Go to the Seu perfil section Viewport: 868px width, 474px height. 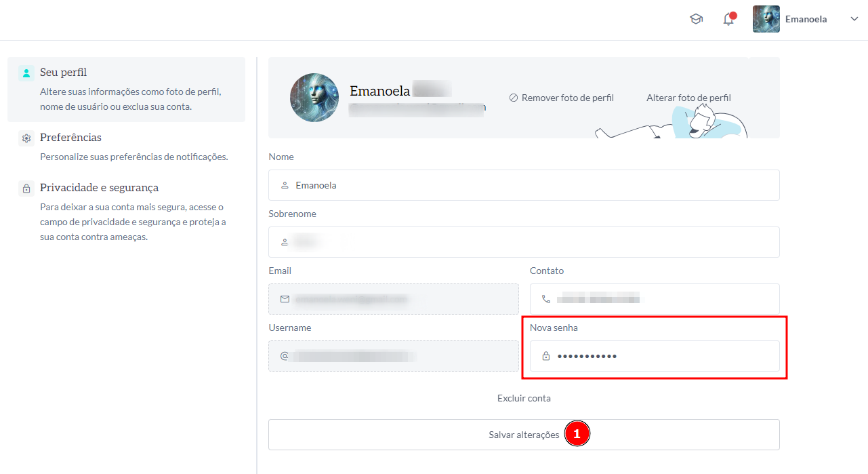pos(63,73)
